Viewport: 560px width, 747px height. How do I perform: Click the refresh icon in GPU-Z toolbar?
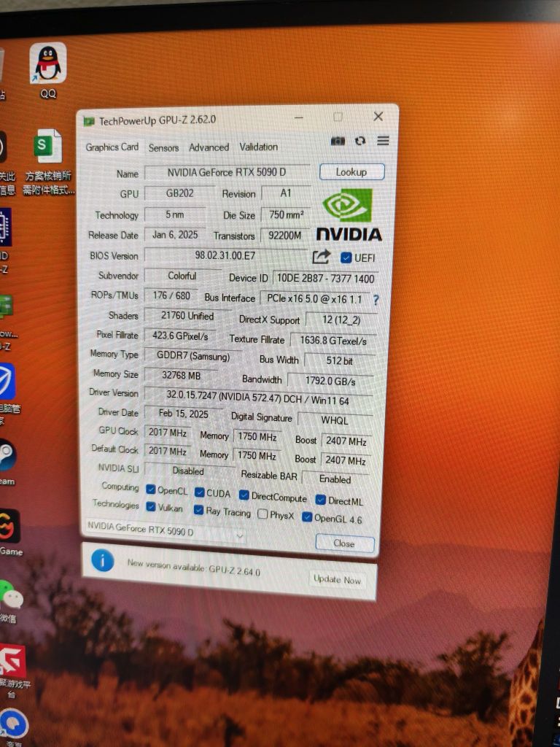360,141
